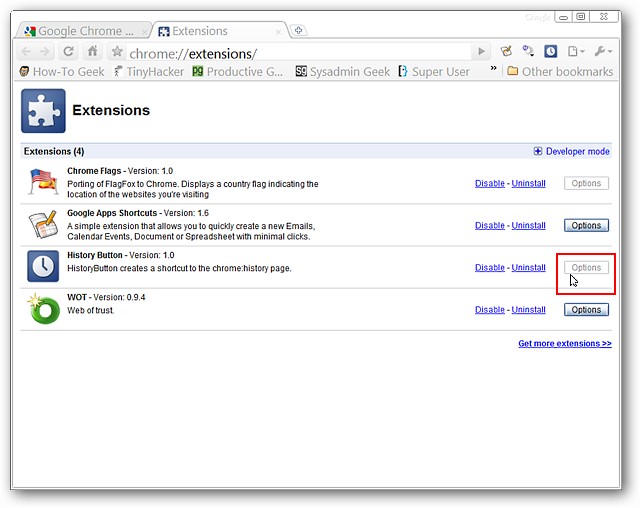
Task: Click the Extensions puzzle piece icon
Action: [x=43, y=111]
